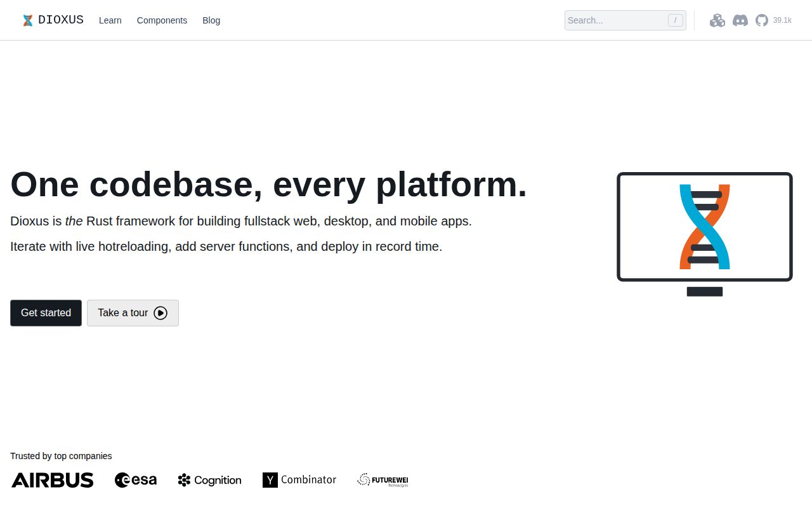Viewport: 812px width, 508px height.
Task: Click the slash shortcut hint in search
Action: 676,20
